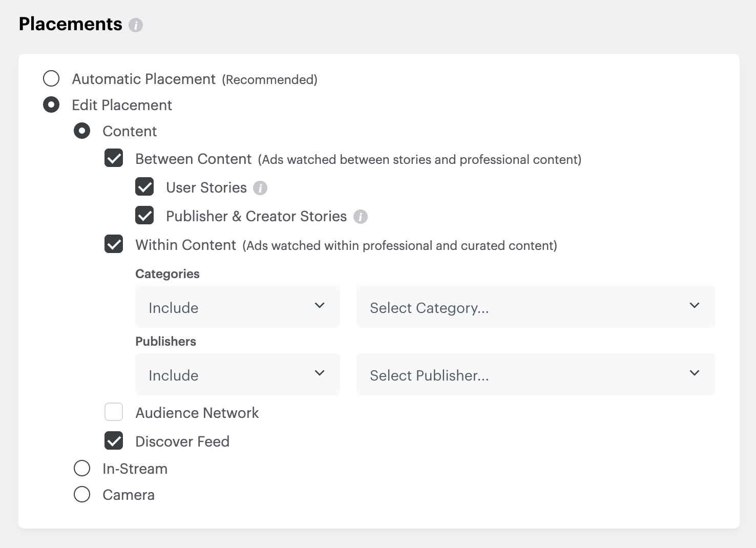Choose the Camera radio option

[x=82, y=494]
